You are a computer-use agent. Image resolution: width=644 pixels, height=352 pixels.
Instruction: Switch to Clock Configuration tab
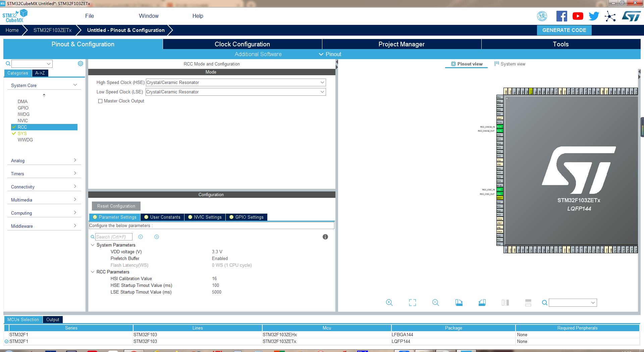(x=242, y=44)
